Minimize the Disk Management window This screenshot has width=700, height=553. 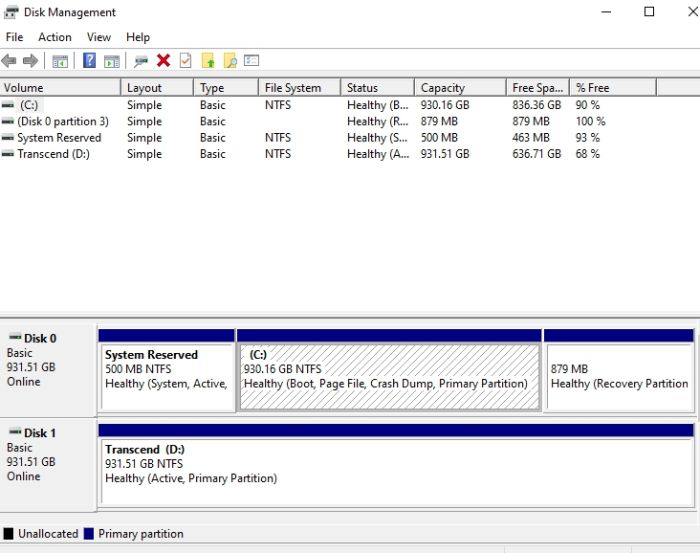[606, 12]
